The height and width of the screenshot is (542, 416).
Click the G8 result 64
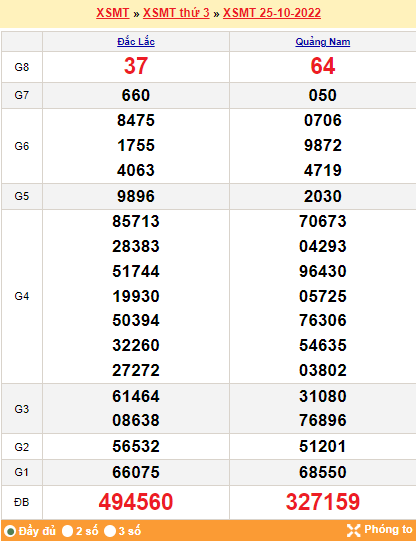coord(323,66)
